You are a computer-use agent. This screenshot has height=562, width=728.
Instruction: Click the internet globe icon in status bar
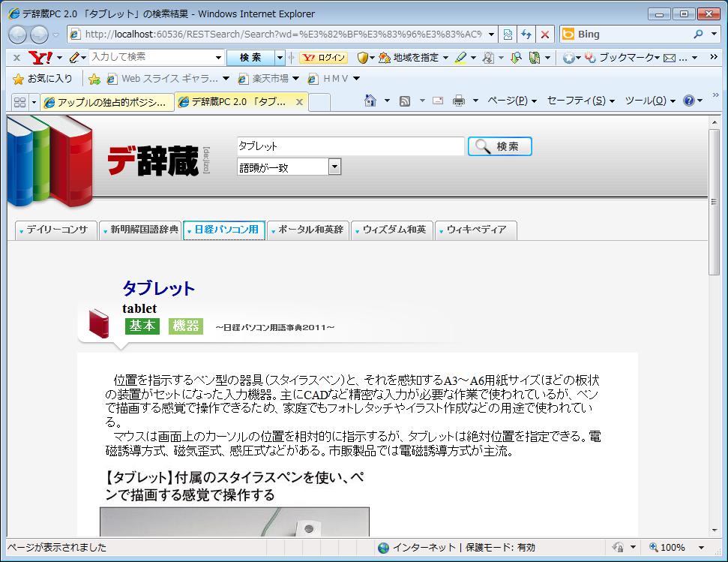384,548
